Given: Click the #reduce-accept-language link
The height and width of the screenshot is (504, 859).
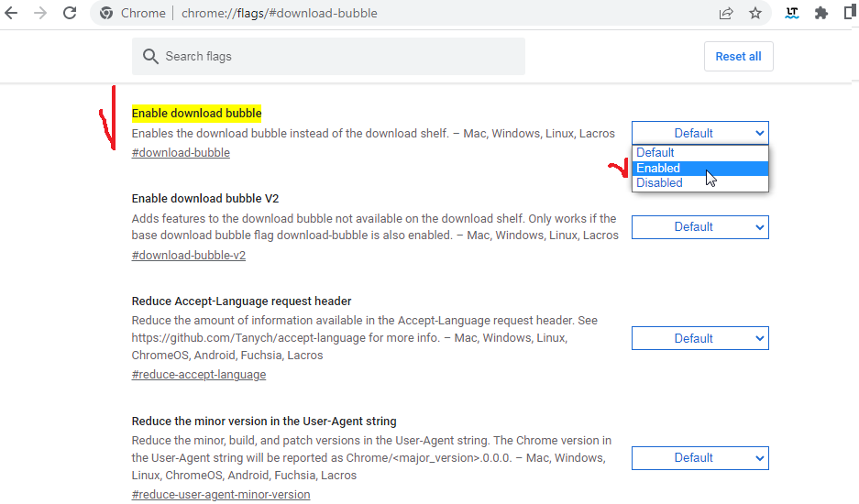Looking at the screenshot, I should point(199,375).
